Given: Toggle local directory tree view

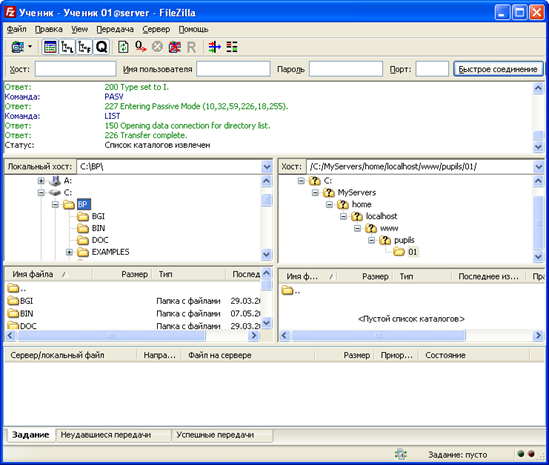Looking at the screenshot, I should [x=67, y=47].
